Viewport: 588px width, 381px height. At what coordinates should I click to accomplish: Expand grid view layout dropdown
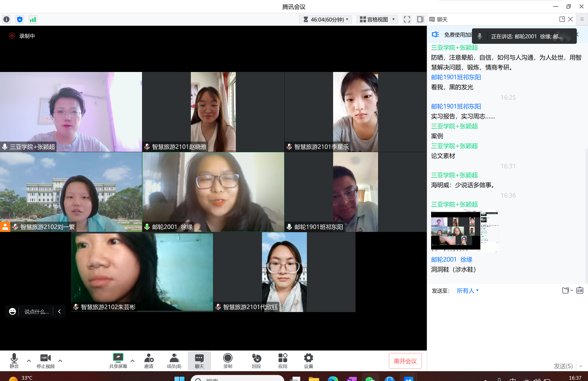click(377, 19)
